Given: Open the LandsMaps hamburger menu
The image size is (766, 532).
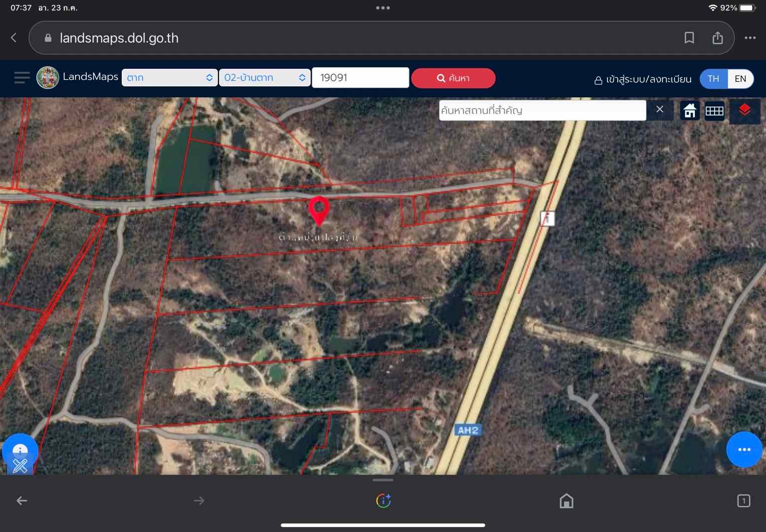Looking at the screenshot, I should point(22,78).
